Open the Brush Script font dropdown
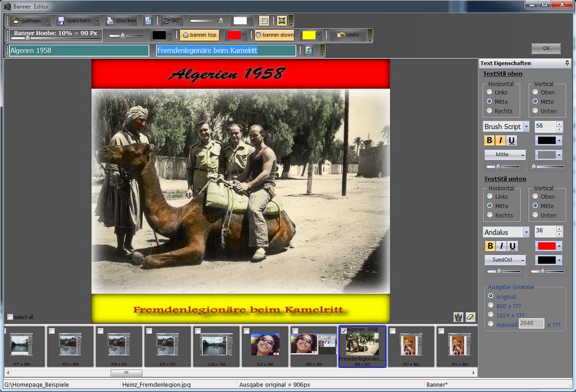The height and width of the screenshot is (392, 576). (526, 127)
